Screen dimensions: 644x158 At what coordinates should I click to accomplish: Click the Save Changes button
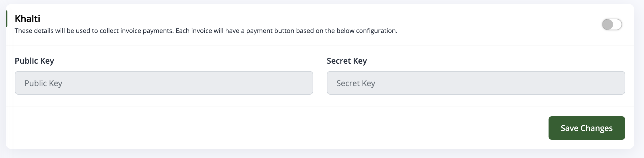(586, 128)
